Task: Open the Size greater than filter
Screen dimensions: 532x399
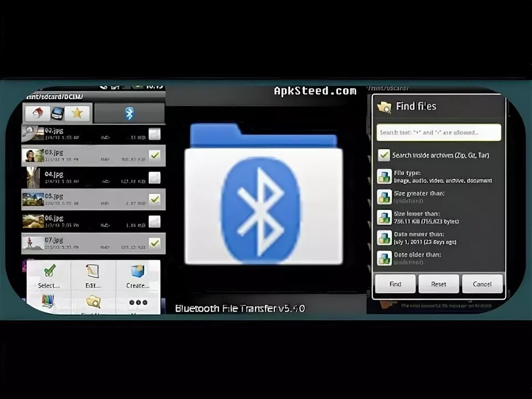Action: [x=439, y=197]
